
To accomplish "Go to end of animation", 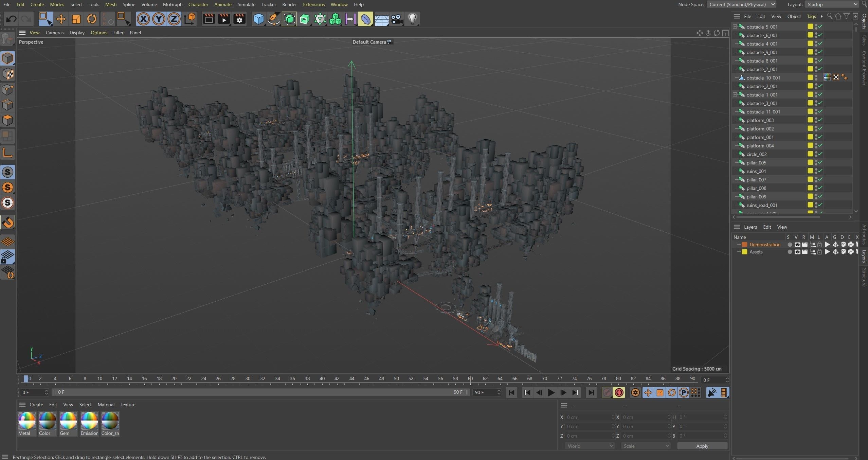I will click(x=591, y=393).
